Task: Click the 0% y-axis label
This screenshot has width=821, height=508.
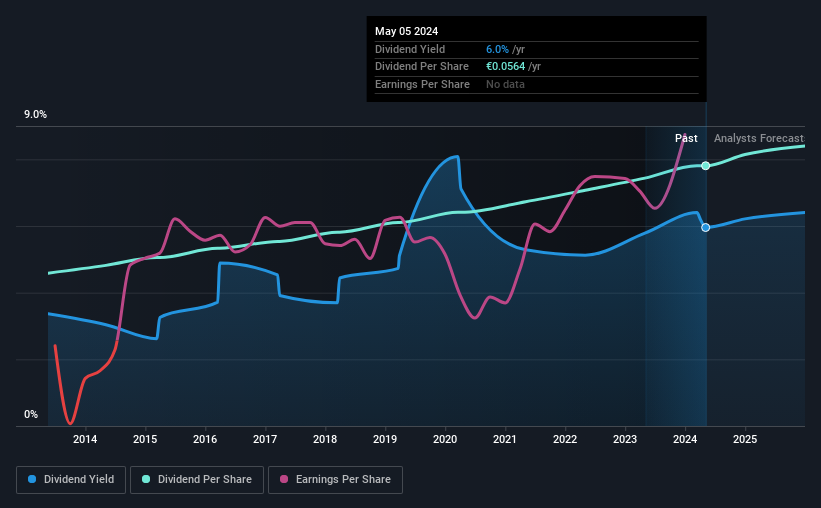Action: click(31, 414)
